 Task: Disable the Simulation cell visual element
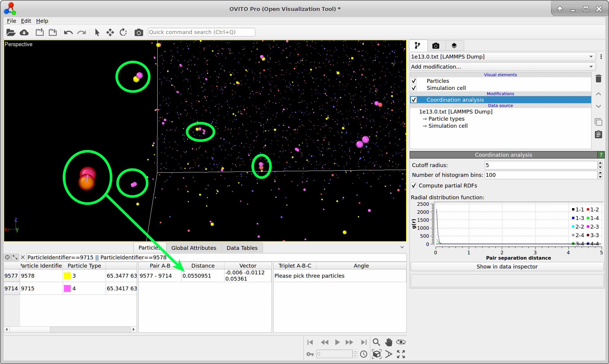click(414, 88)
